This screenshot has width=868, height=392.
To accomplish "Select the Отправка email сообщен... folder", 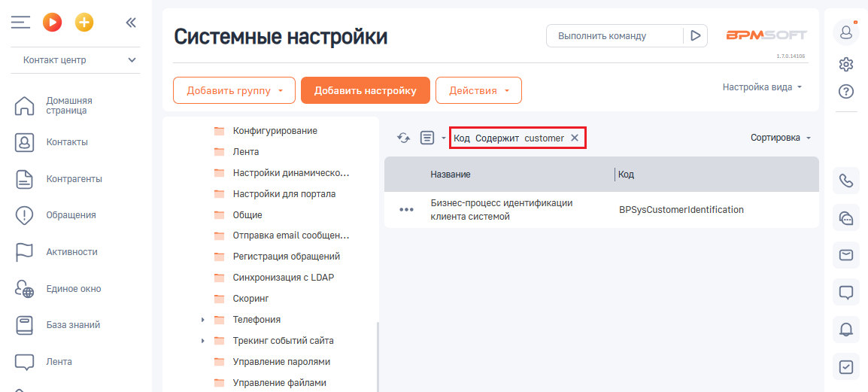I will pyautogui.click(x=291, y=236).
